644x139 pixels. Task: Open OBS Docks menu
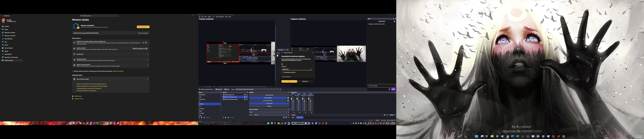210,17
